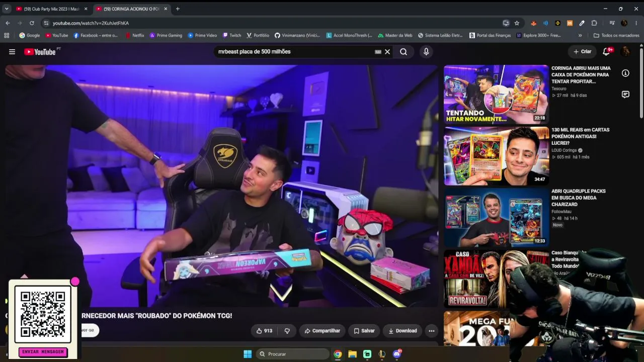Open the LOUD Coringa channel link
This screenshot has width=644, height=362.
pyautogui.click(x=564, y=150)
